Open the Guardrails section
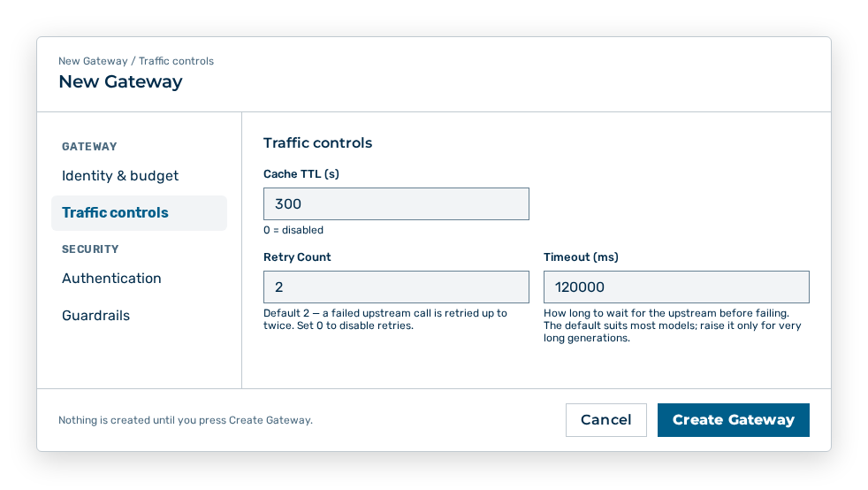This screenshot has height=490, width=868. coord(139,316)
